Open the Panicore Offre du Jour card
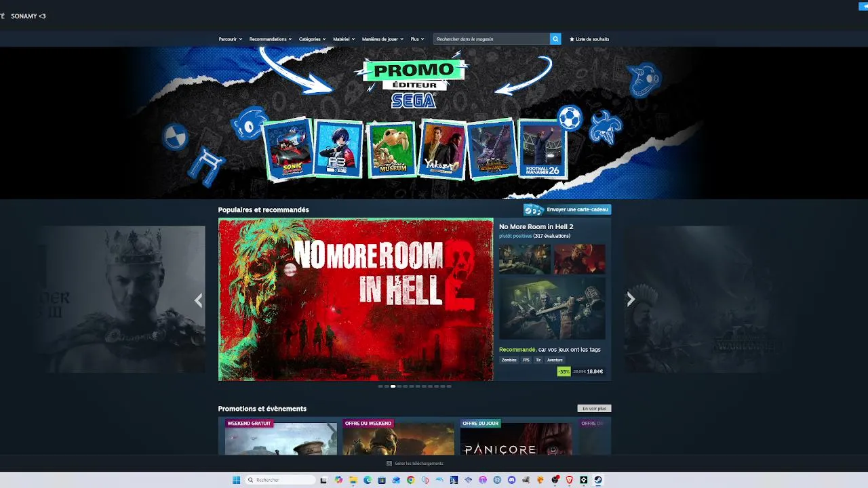868x488 pixels. (515, 437)
